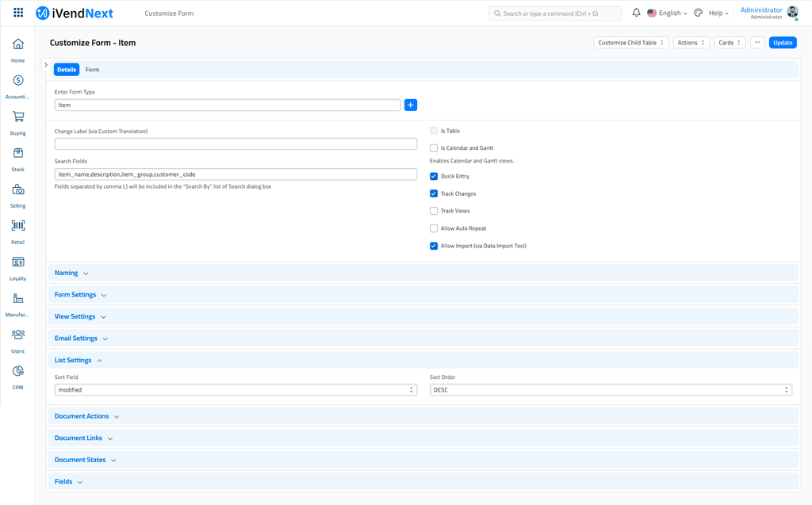Enable the Track Views checkbox
Viewport: 812px width, 505px height.
[433, 210]
